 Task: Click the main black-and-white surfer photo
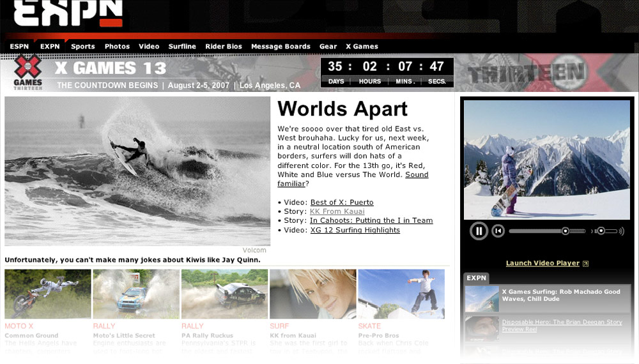tap(137, 171)
